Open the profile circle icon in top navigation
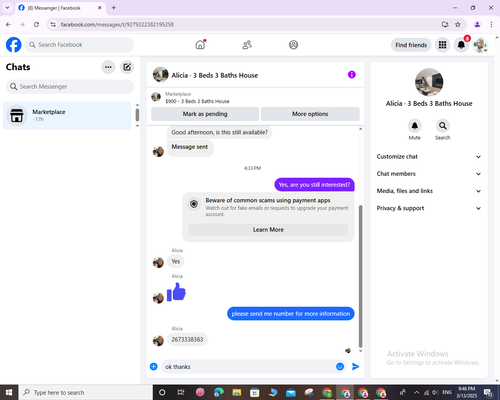This screenshot has width=500, height=400. coord(293,45)
